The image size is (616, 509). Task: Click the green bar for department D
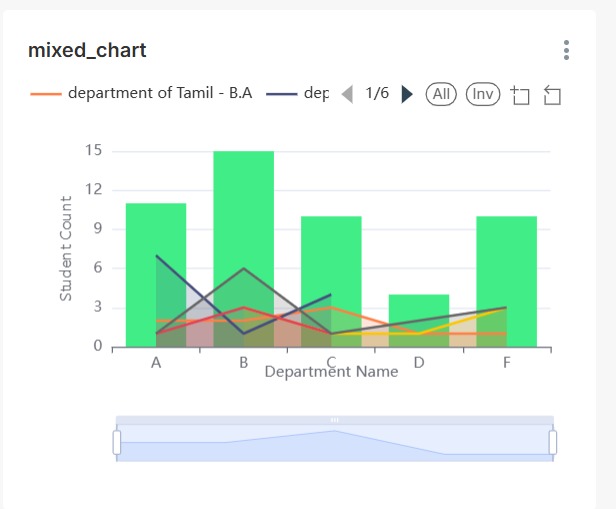[x=419, y=308]
